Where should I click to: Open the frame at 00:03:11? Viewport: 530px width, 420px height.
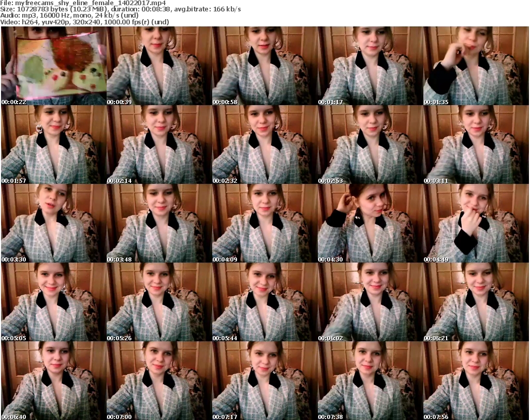tap(476, 144)
